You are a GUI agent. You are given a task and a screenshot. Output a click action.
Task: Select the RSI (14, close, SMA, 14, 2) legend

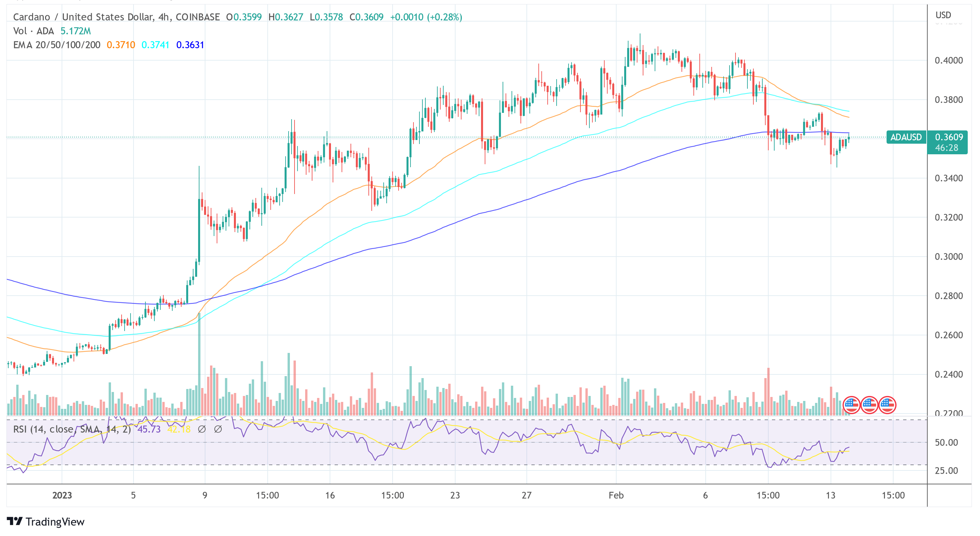[x=72, y=429]
